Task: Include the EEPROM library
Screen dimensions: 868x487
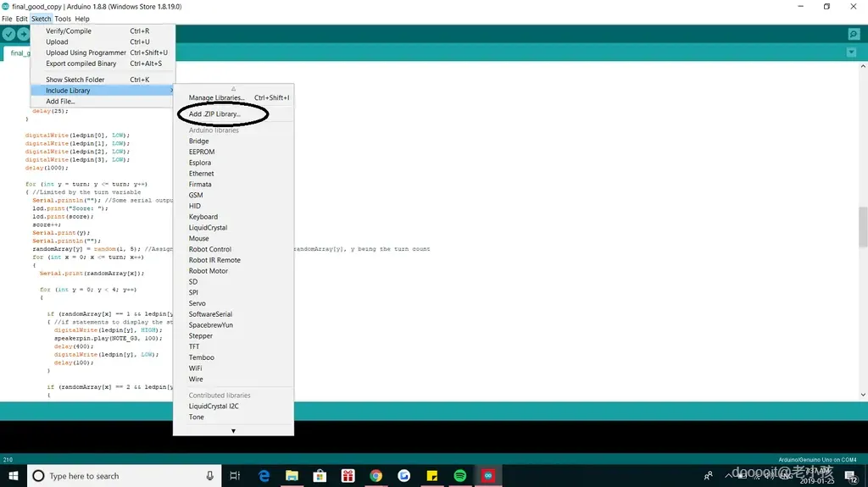Action: pos(233,152)
